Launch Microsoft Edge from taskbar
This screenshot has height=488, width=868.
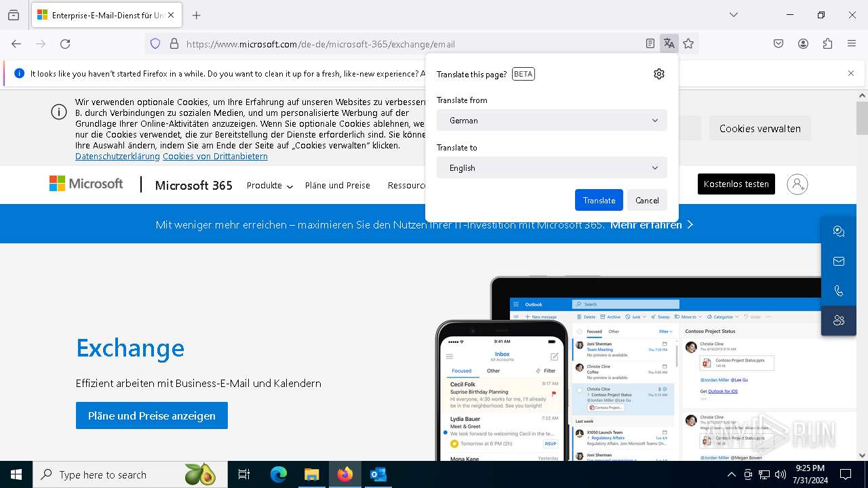pyautogui.click(x=279, y=474)
